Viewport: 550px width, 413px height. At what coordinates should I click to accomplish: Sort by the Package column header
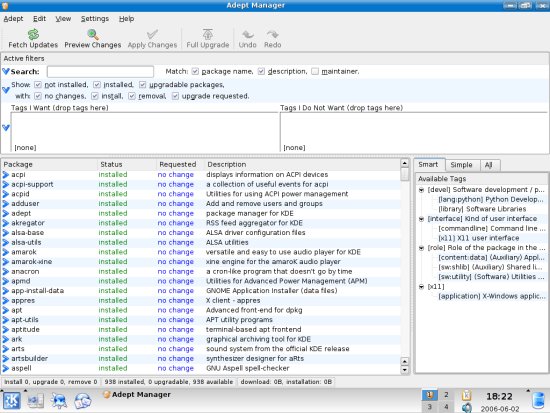point(49,165)
